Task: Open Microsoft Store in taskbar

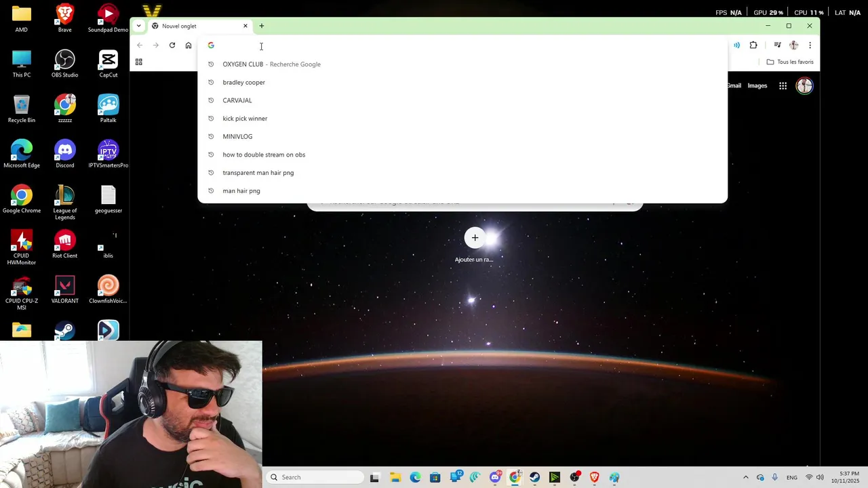Action: pyautogui.click(x=435, y=477)
